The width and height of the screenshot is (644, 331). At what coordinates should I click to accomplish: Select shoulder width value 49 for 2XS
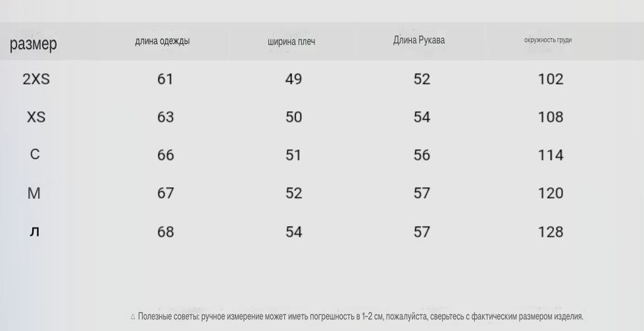click(293, 79)
